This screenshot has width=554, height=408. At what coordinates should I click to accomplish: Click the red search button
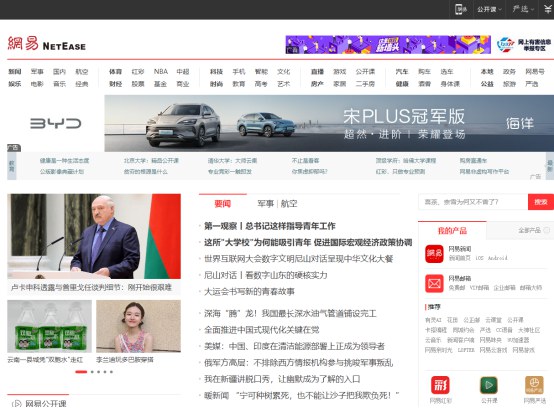tap(541, 202)
